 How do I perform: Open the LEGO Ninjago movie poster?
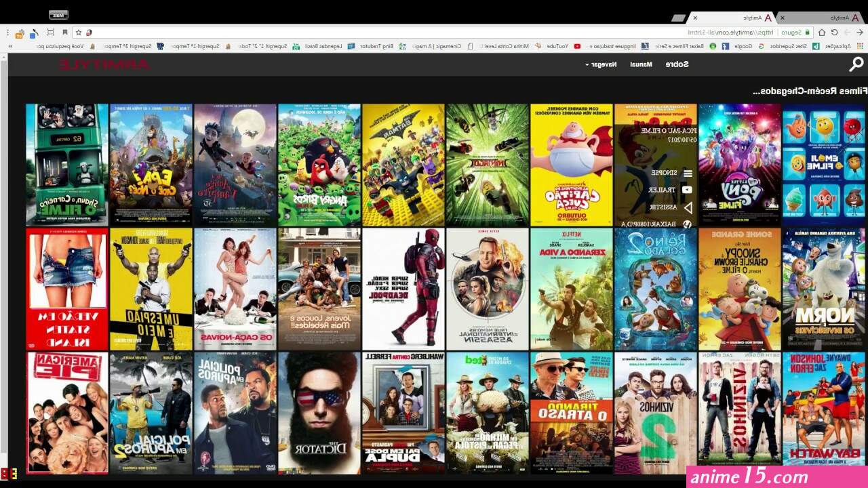tap(488, 165)
